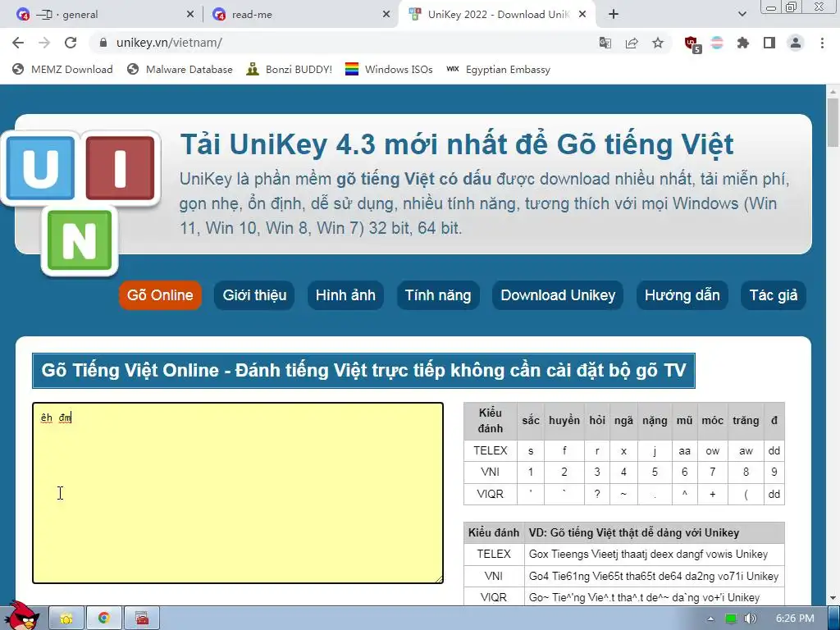Switch to the 'general' tab
The width and height of the screenshot is (840, 630).
pyautogui.click(x=106, y=15)
